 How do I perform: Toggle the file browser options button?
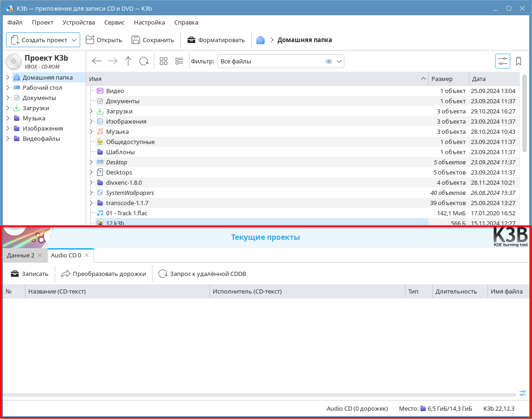[502, 61]
